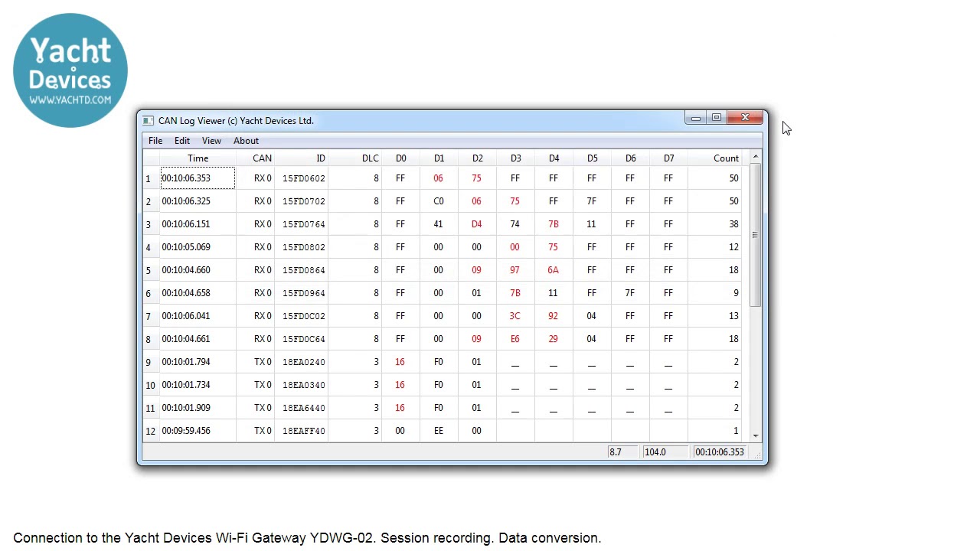Click the D2 column header

[477, 158]
